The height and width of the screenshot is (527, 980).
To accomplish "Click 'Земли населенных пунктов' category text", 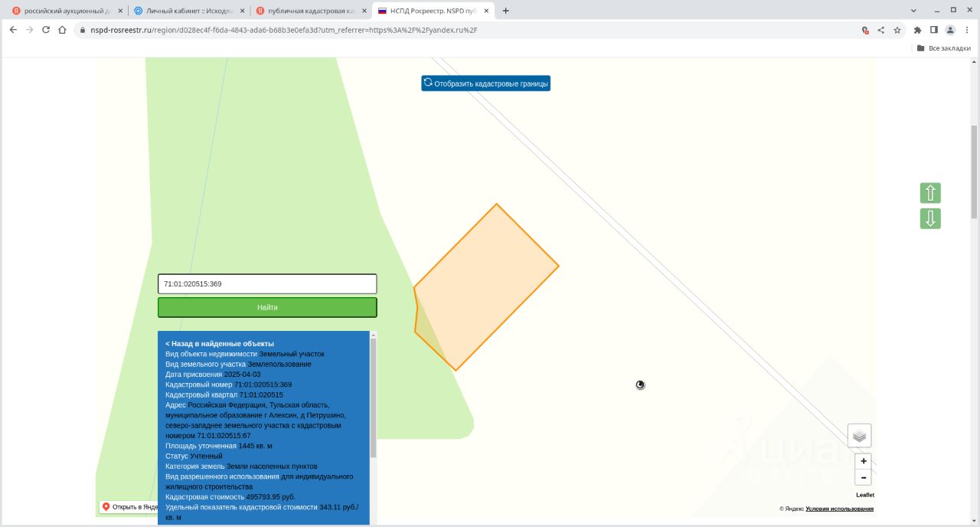I will [x=272, y=466].
